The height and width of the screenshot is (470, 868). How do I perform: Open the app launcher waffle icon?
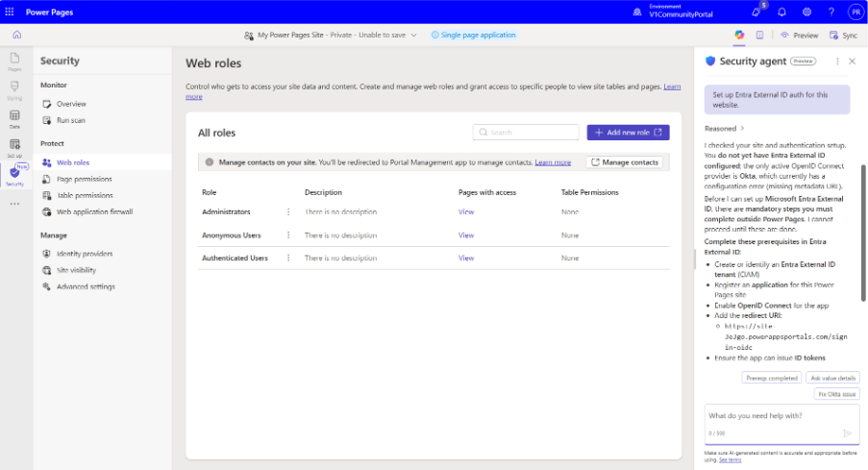tap(10, 12)
